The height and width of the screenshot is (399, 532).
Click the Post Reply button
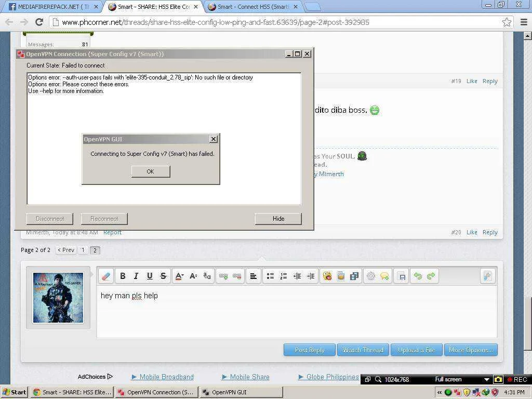[310, 350]
